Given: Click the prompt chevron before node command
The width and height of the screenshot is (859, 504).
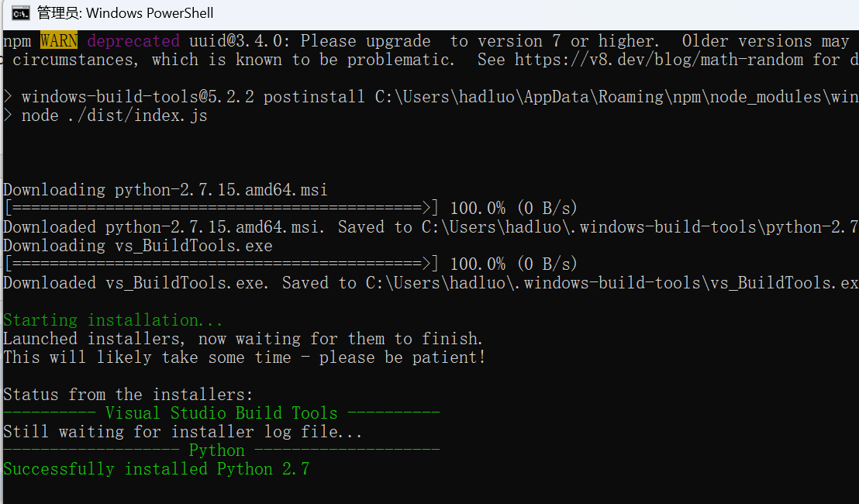Looking at the screenshot, I should click(x=8, y=116).
